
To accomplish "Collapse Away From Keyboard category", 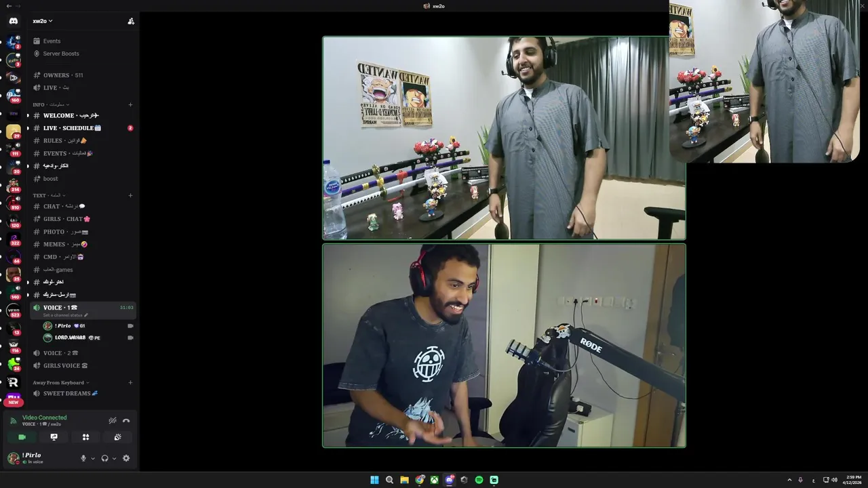I will [60, 382].
